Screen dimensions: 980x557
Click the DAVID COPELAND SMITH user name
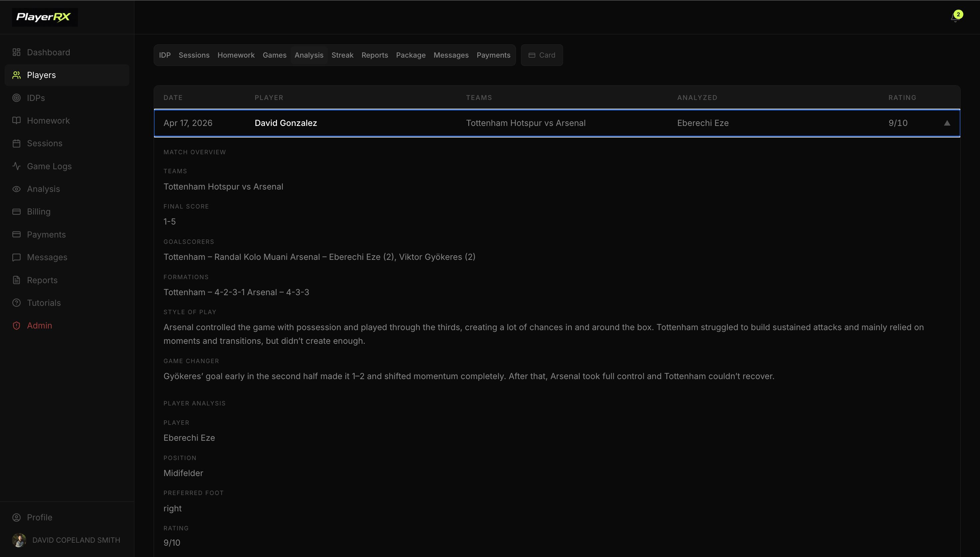[76, 540]
